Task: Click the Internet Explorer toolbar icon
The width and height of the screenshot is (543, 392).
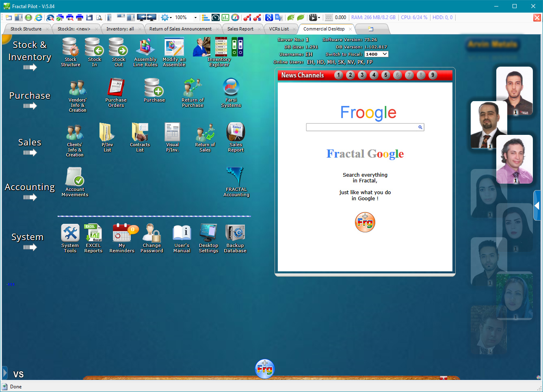Action: point(39,17)
